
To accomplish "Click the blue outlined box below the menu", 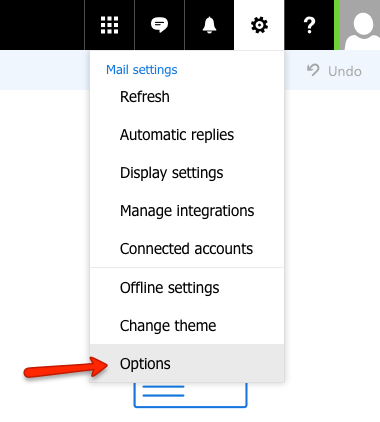I will [190, 395].
